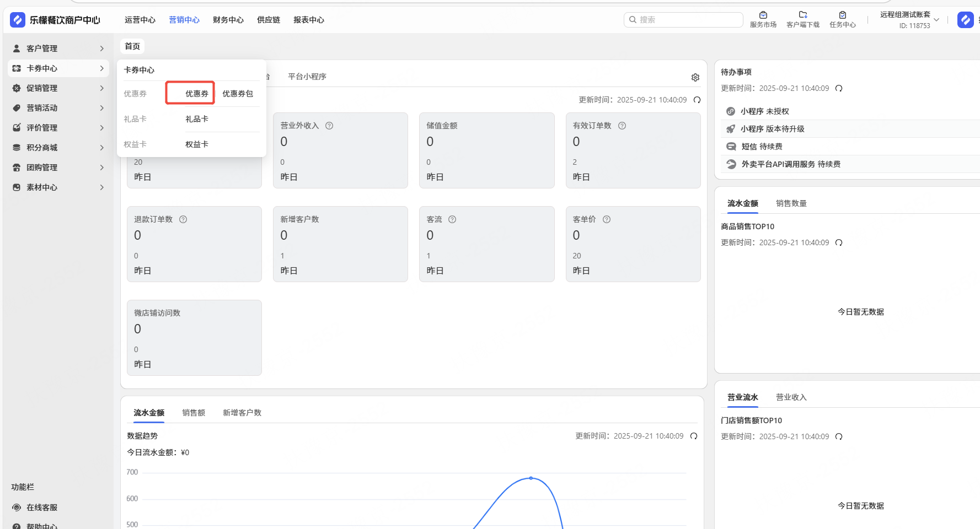Expand the 素材中心 submenu chevron
This screenshot has width=980, height=529.
(102, 187)
